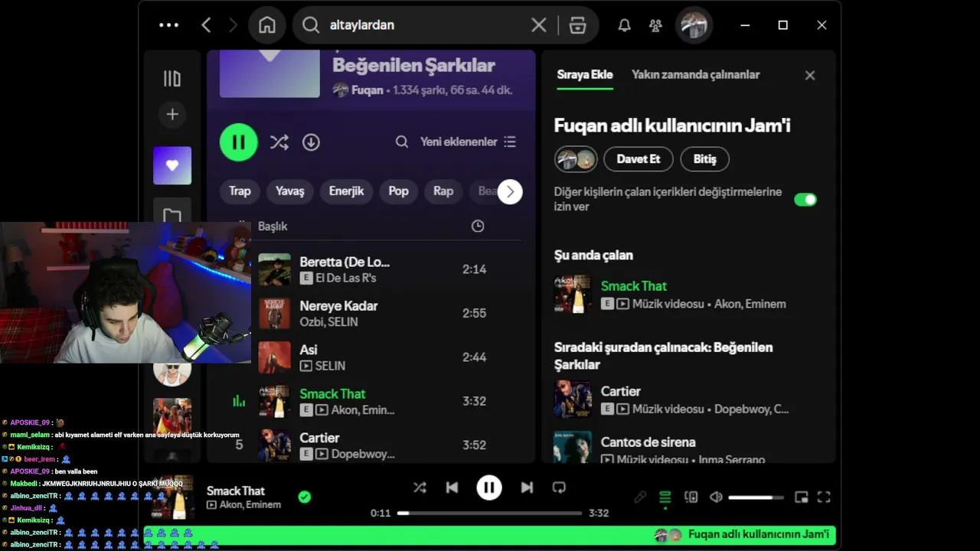The image size is (980, 551).
Task: Click the plus icon to create a playlist
Action: 172,114
